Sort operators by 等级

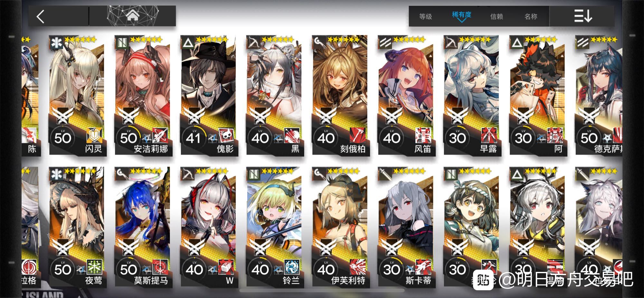click(x=425, y=16)
